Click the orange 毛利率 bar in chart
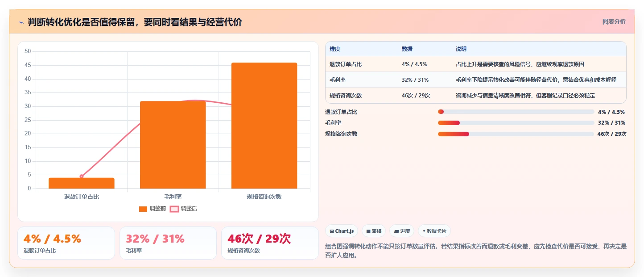The height and width of the screenshot is (277, 644). (173, 145)
